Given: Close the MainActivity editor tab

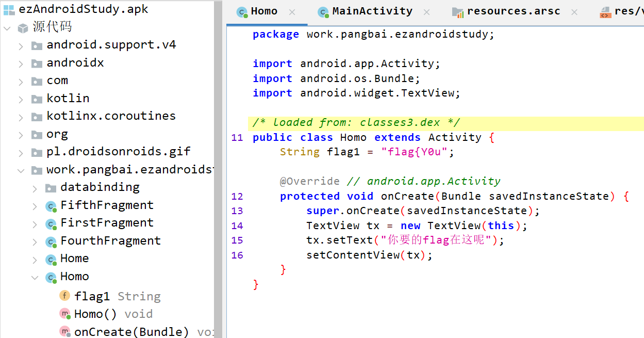Looking at the screenshot, I should (427, 12).
